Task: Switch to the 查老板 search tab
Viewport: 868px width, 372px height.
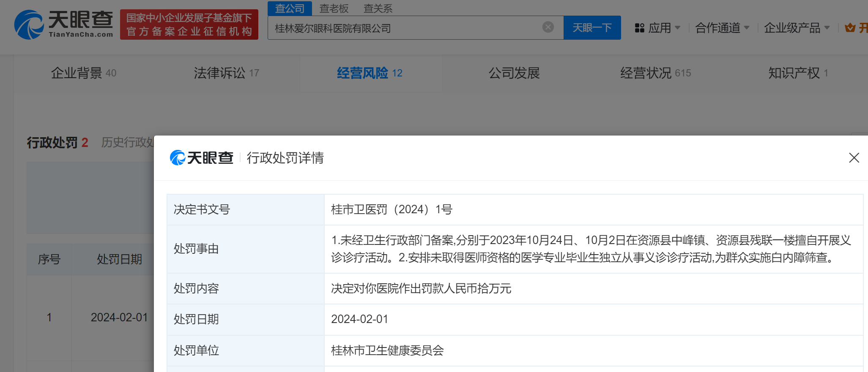Action: 334,8
